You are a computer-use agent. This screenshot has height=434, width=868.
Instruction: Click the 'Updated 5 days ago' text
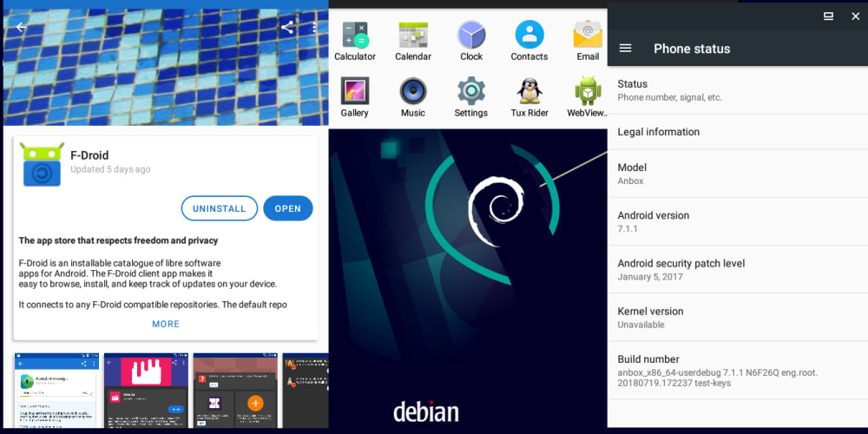click(x=110, y=169)
